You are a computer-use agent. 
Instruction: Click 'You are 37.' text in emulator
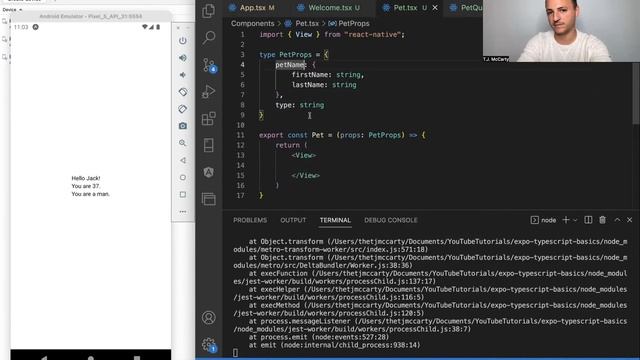point(86,186)
